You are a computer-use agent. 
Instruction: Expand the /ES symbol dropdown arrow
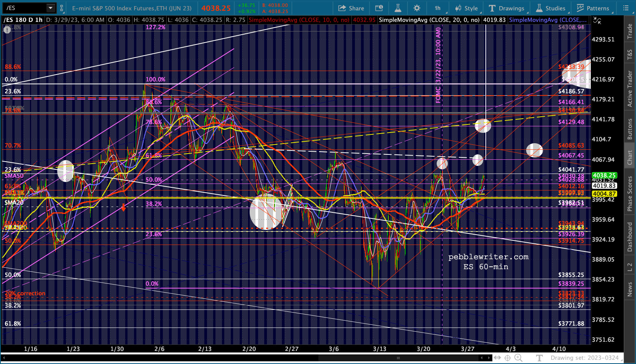click(50, 8)
